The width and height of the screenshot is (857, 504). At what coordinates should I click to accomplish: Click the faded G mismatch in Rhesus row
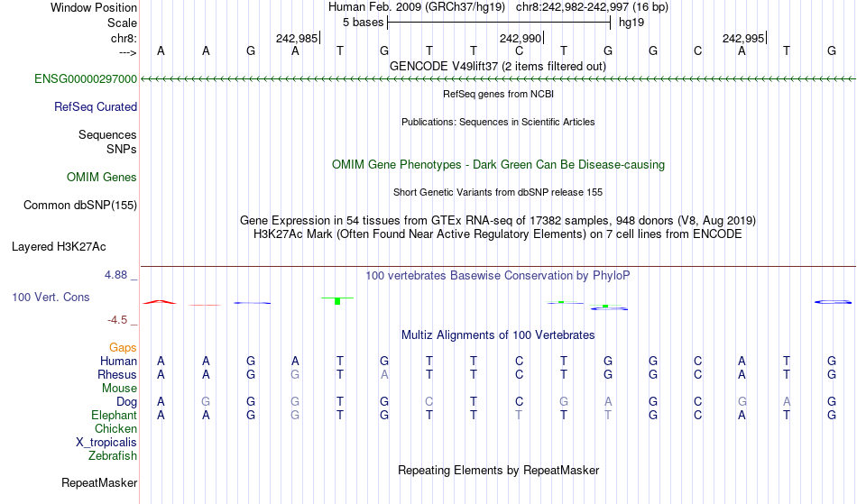(295, 374)
